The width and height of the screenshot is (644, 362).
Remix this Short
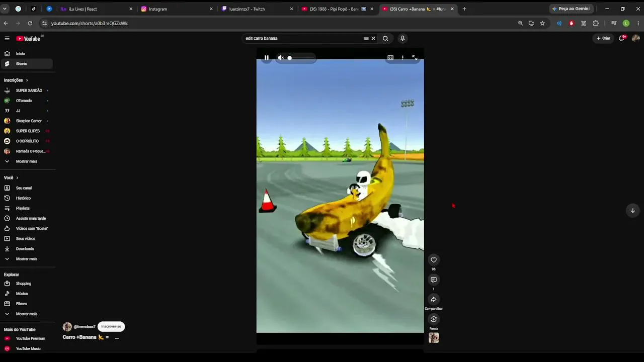pos(434,319)
